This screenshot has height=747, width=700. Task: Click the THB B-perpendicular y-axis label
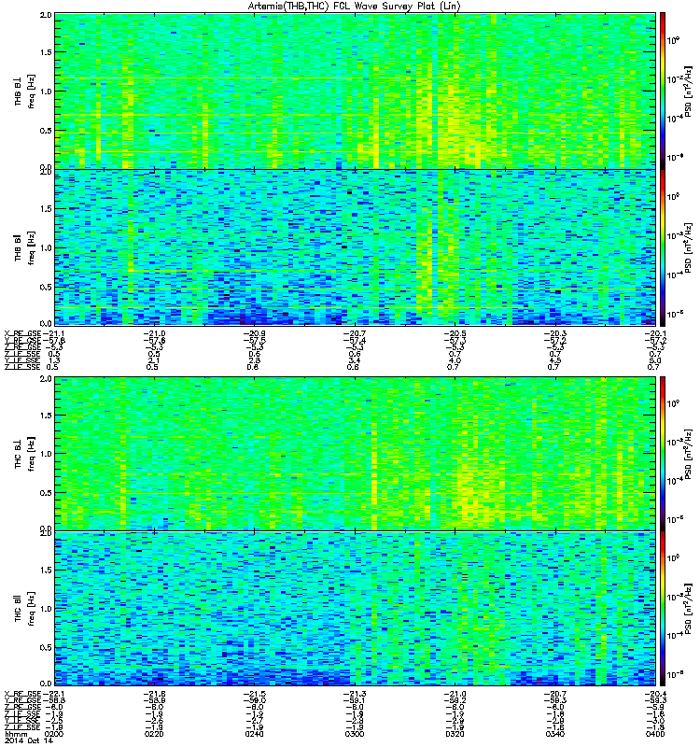click(24, 91)
